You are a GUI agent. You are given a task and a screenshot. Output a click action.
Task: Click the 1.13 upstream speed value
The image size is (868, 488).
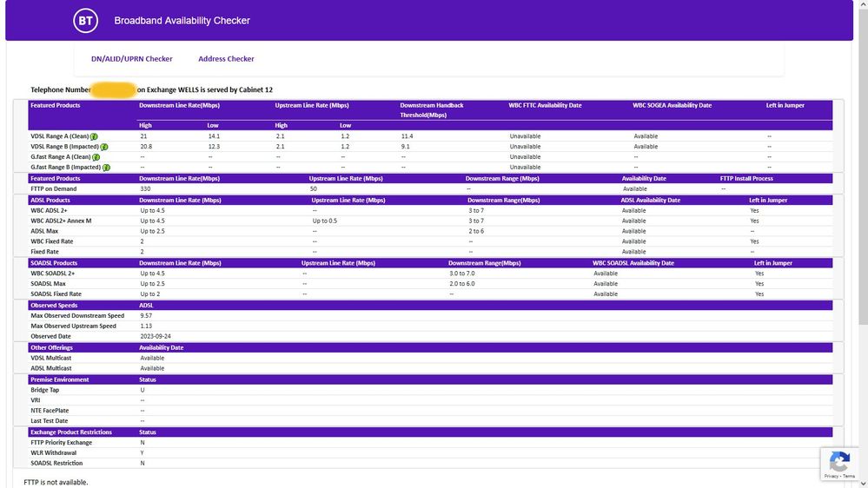click(x=146, y=326)
